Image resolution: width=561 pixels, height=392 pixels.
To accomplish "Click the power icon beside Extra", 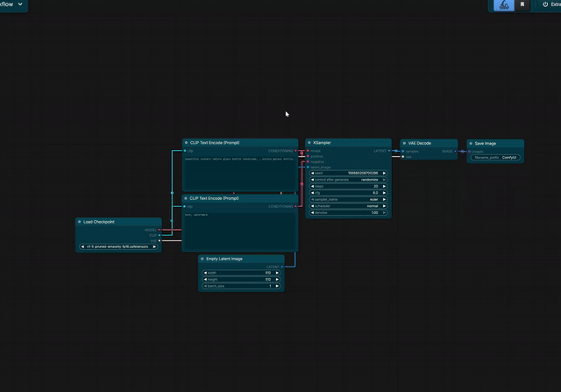I will (x=545, y=4).
